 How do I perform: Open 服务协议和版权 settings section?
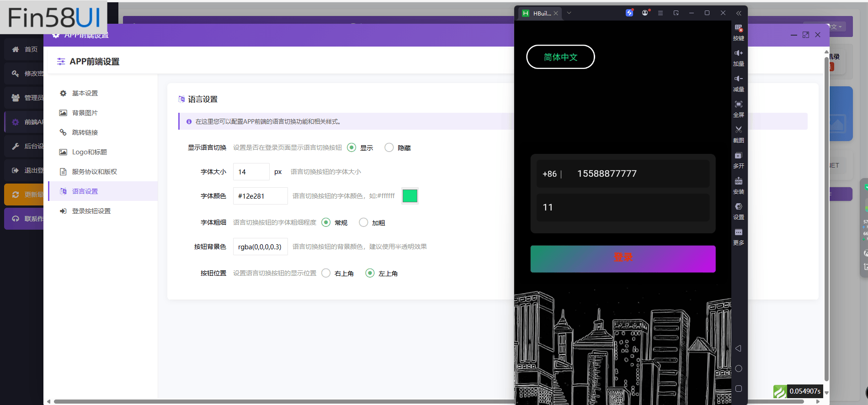(103, 172)
